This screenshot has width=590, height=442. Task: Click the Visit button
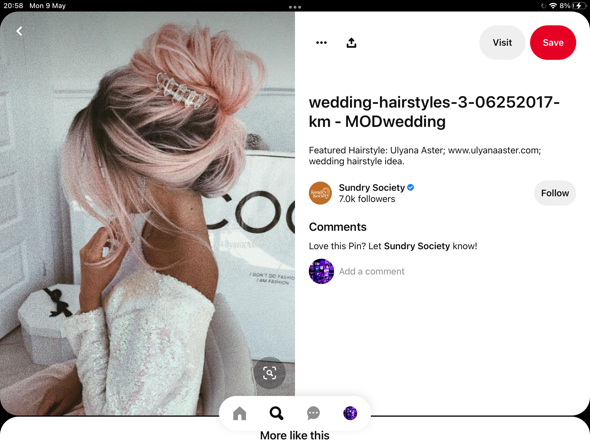[502, 43]
